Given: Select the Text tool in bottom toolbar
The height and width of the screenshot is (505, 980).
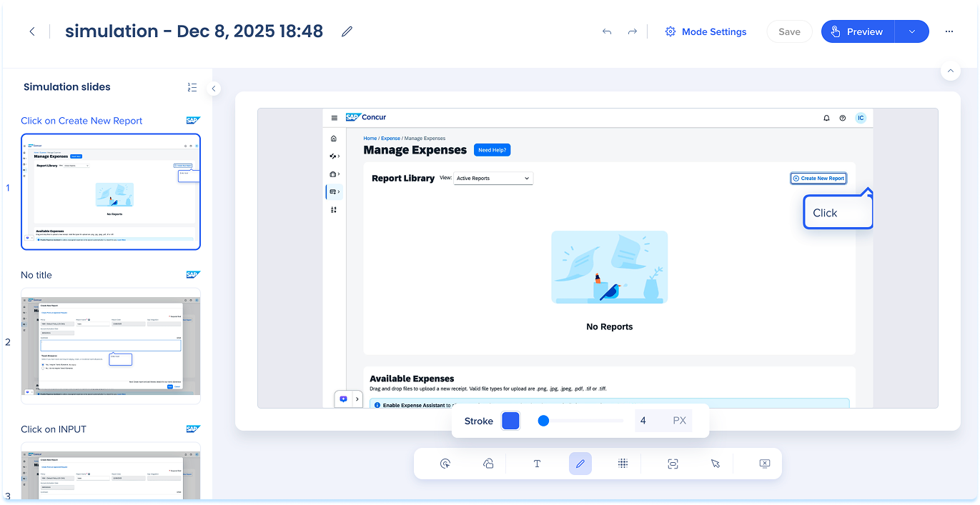Looking at the screenshot, I should pos(537,464).
